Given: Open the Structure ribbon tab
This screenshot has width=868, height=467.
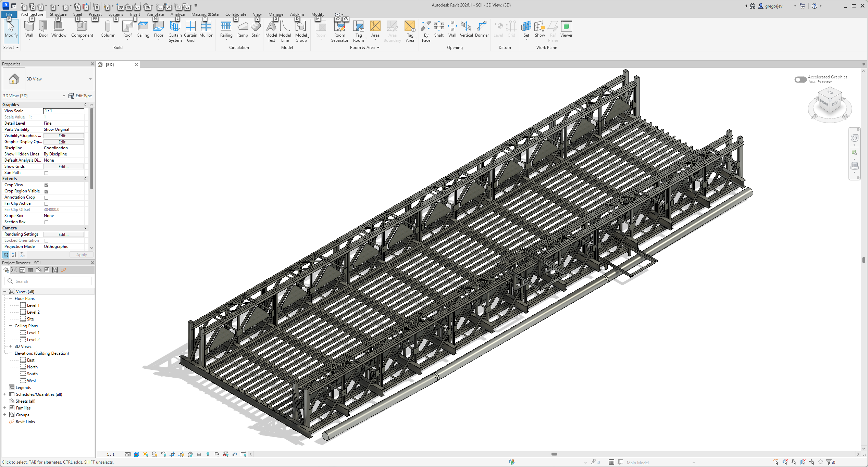Looking at the screenshot, I should click(58, 14).
